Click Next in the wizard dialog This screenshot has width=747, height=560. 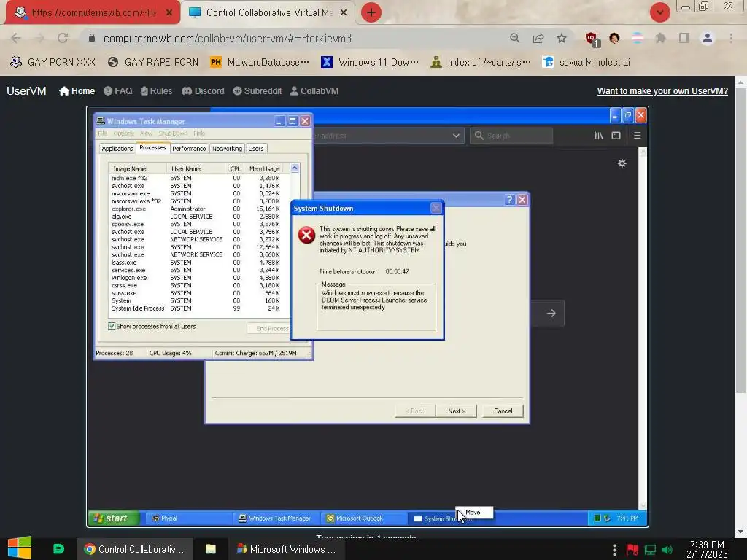(456, 411)
